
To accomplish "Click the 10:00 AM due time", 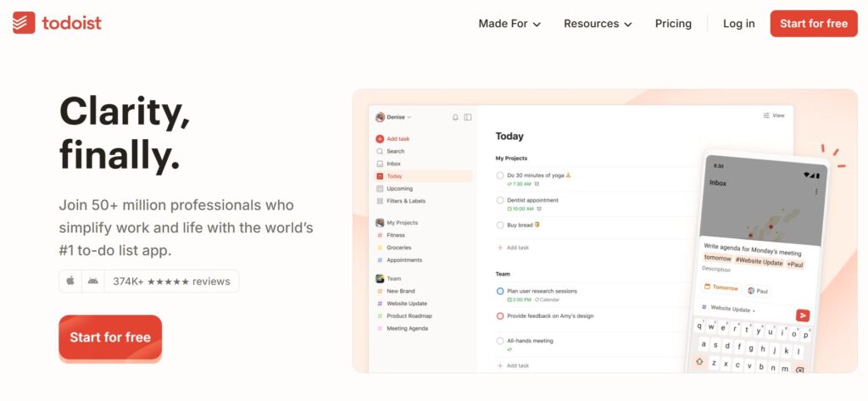I will tap(521, 209).
